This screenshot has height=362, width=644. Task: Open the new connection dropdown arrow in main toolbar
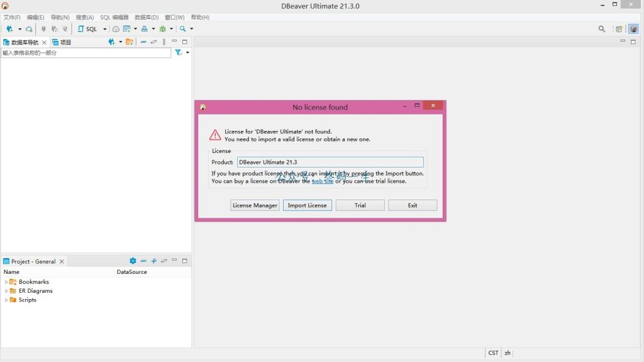(19, 29)
